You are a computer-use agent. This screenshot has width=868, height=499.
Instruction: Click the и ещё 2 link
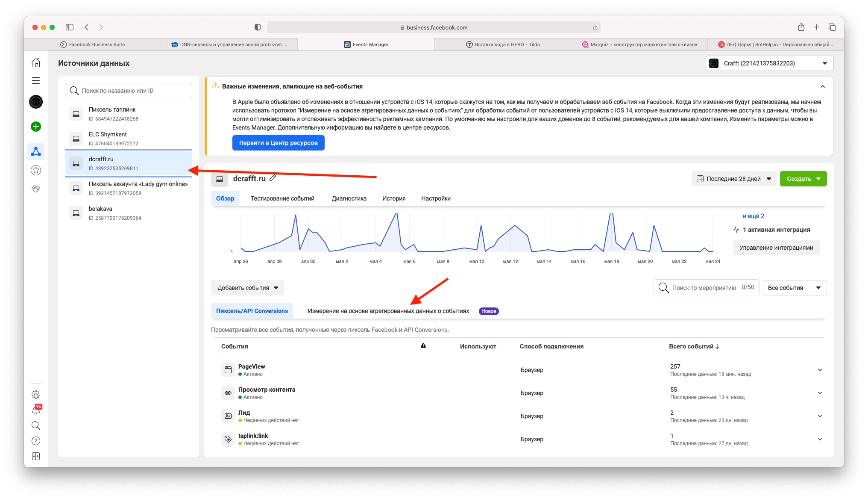pyautogui.click(x=754, y=216)
